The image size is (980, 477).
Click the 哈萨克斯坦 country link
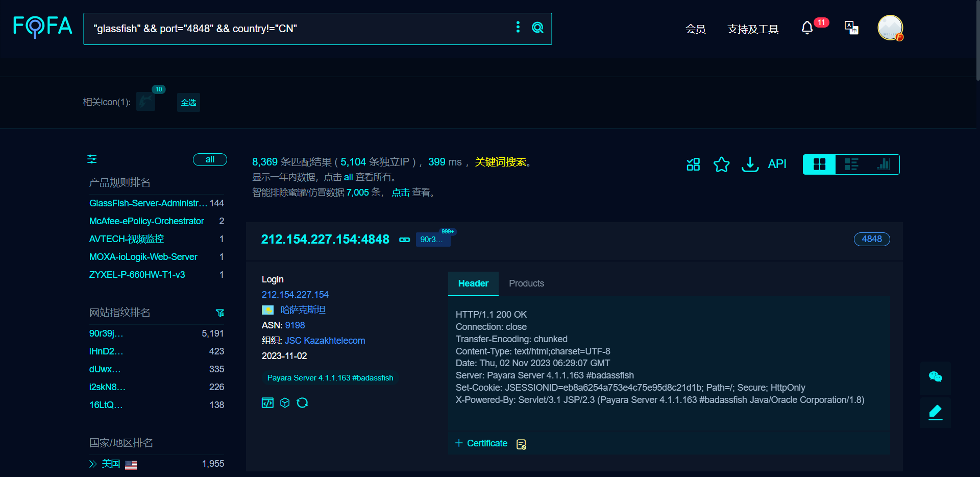click(303, 310)
